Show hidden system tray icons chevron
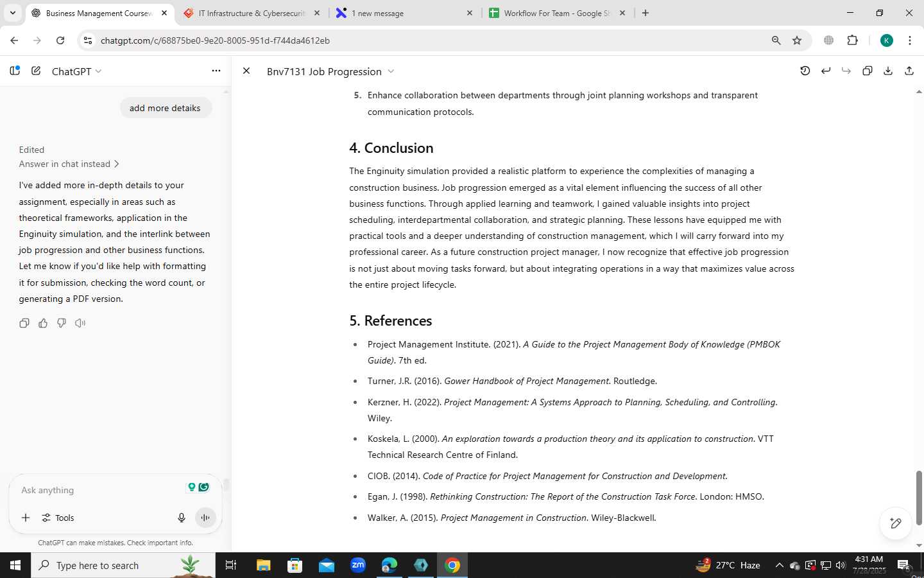Screen dimensions: 924x578 779,565
